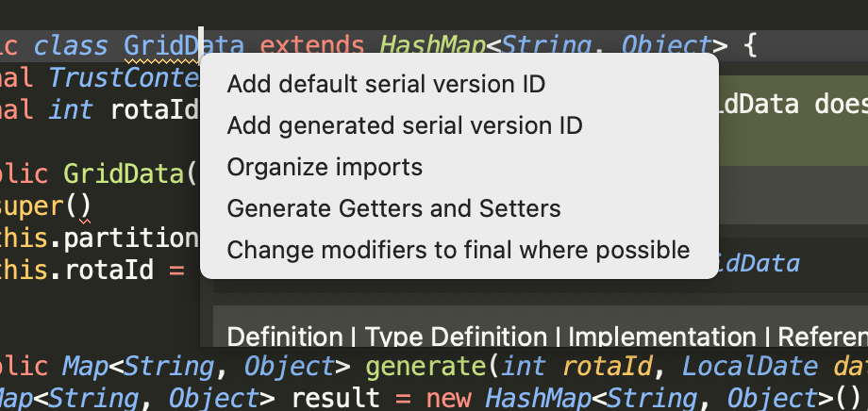Image resolution: width=868 pixels, height=411 pixels.
Task: Open the Definition link in hover
Action: pos(284,337)
